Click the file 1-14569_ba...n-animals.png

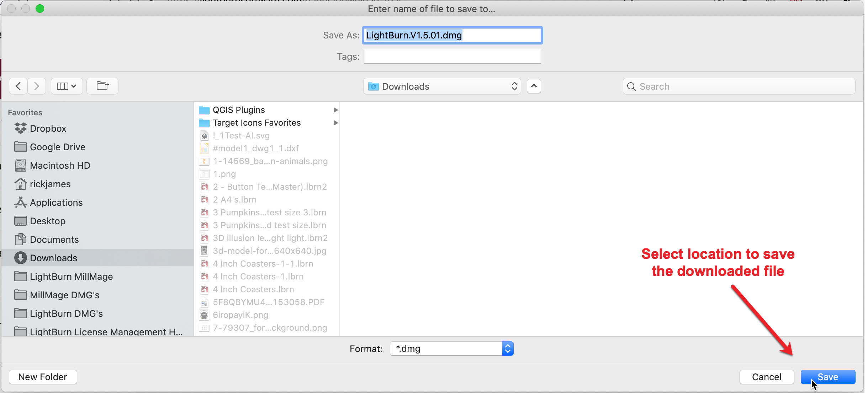click(x=267, y=161)
